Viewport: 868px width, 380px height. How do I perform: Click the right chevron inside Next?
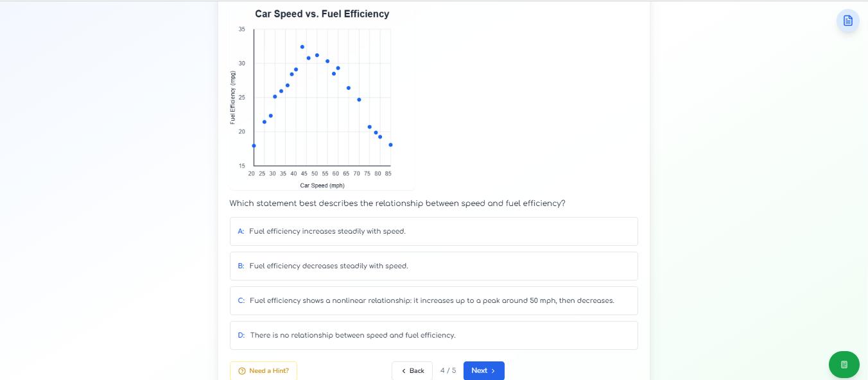(x=493, y=371)
